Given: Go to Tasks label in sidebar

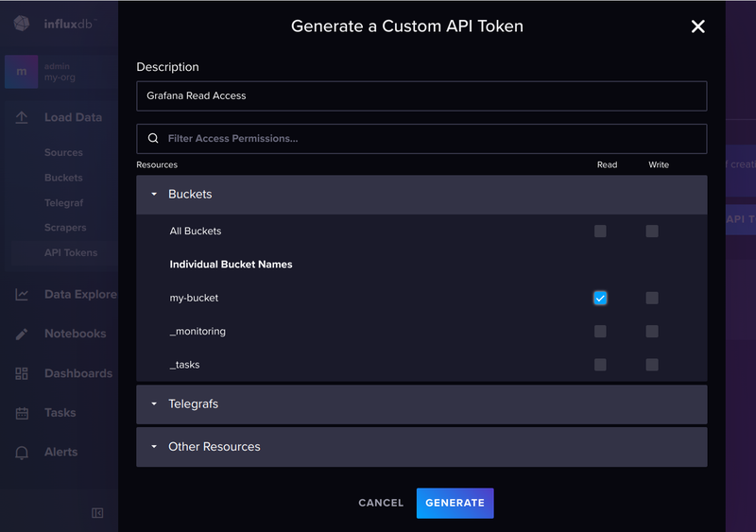Looking at the screenshot, I should [60, 413].
